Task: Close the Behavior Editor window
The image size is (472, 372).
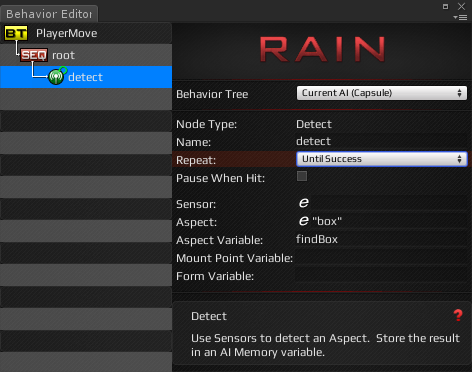Action: click(461, 6)
